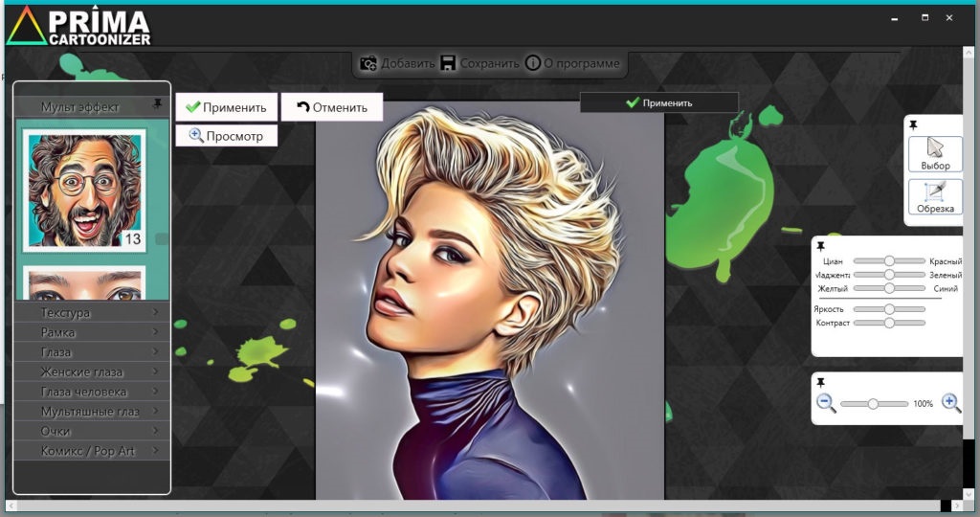Viewport: 980px width, 517px height.
Task: Toggle pin on the zoom panel
Action: coord(820,382)
